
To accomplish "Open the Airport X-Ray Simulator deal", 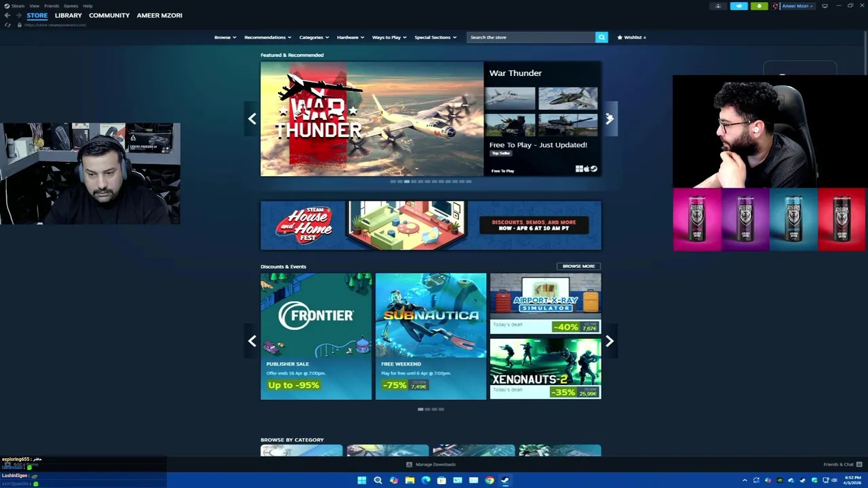I will click(x=545, y=304).
